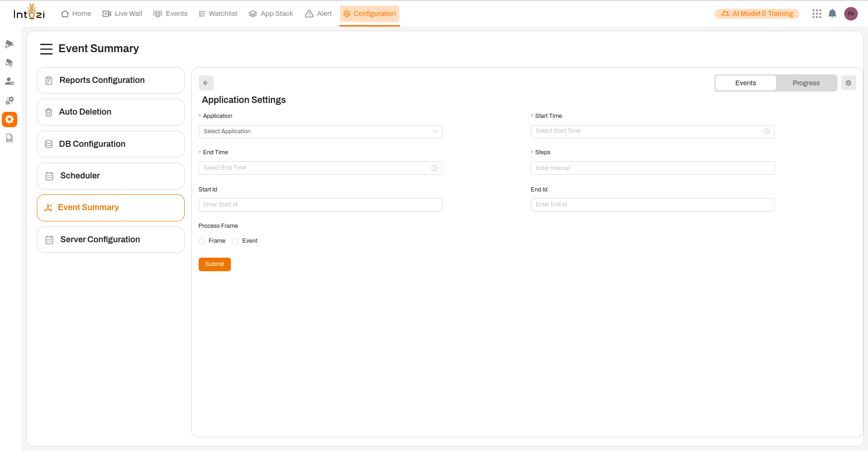The width and height of the screenshot is (868, 451).
Task: Expand the Select Application dropdown
Action: 320,131
